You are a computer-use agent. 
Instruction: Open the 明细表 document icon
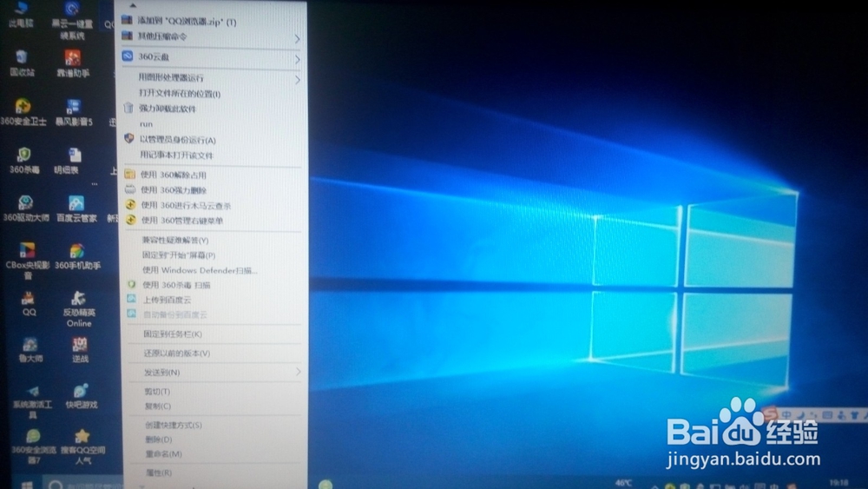click(x=73, y=161)
